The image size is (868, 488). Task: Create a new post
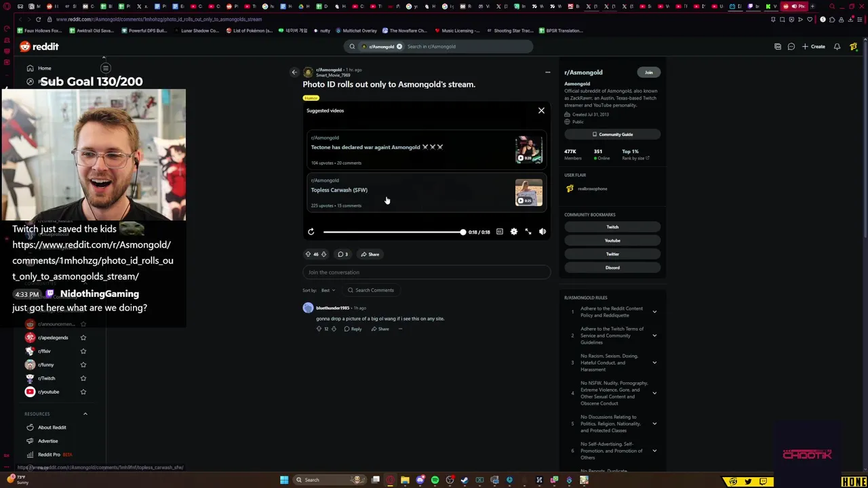point(814,47)
